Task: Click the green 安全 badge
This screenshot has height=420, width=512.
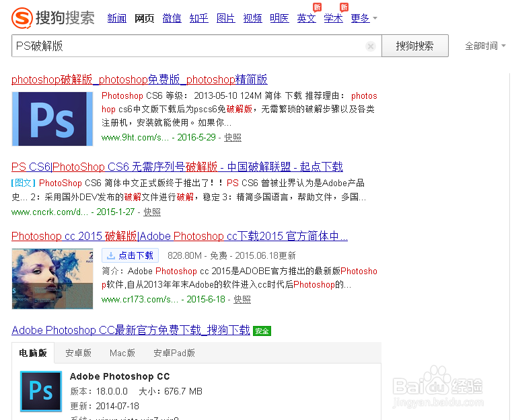Action: (x=262, y=331)
